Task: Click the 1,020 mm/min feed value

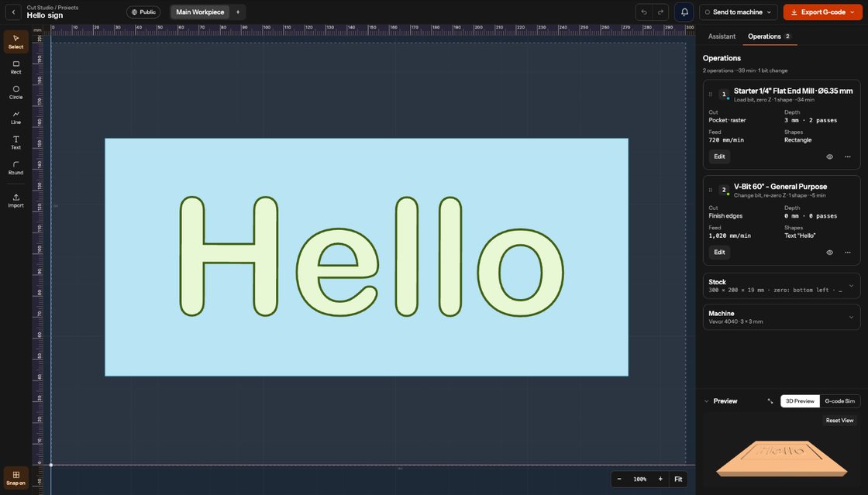Action: [x=729, y=236]
